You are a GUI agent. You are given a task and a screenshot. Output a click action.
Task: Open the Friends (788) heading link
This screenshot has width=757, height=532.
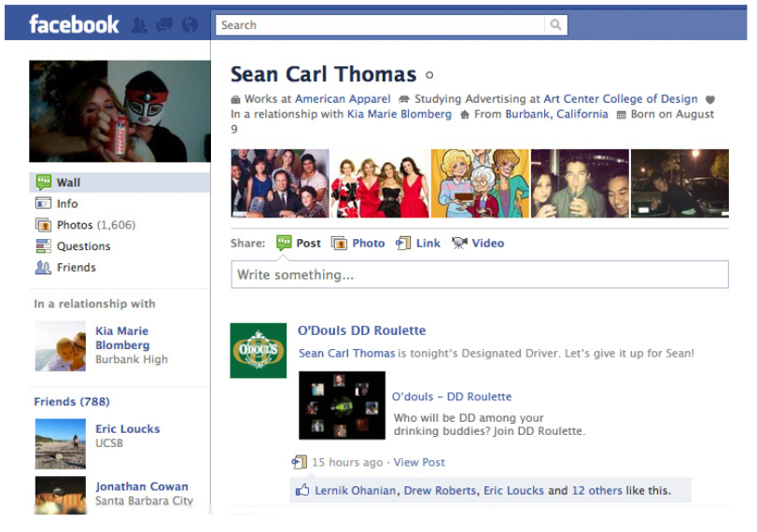pos(72,401)
